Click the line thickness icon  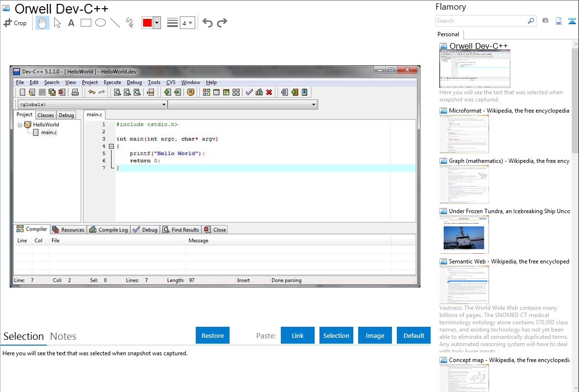point(173,23)
